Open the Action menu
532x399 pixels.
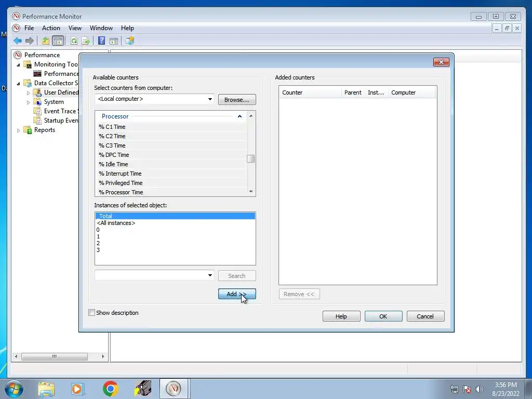51,28
